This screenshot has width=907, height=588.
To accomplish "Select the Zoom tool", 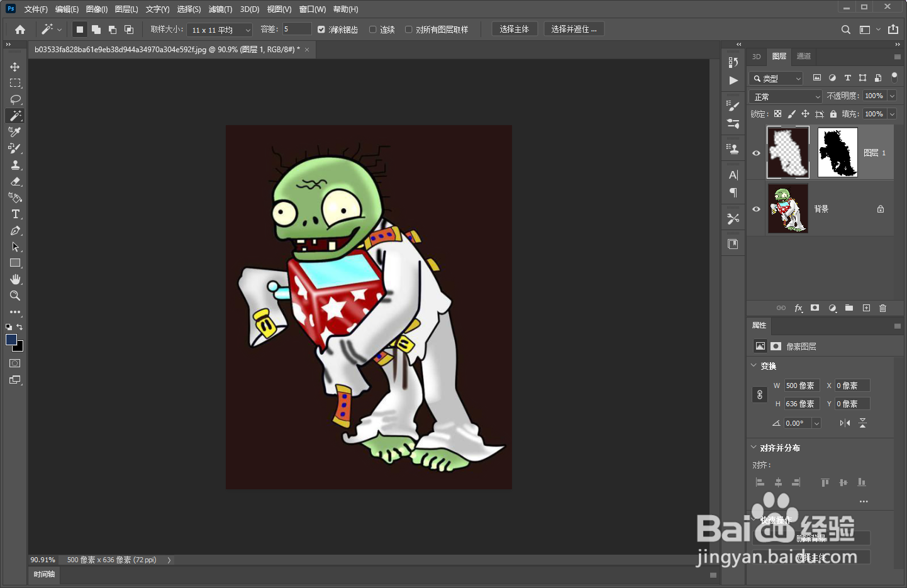I will click(x=15, y=296).
